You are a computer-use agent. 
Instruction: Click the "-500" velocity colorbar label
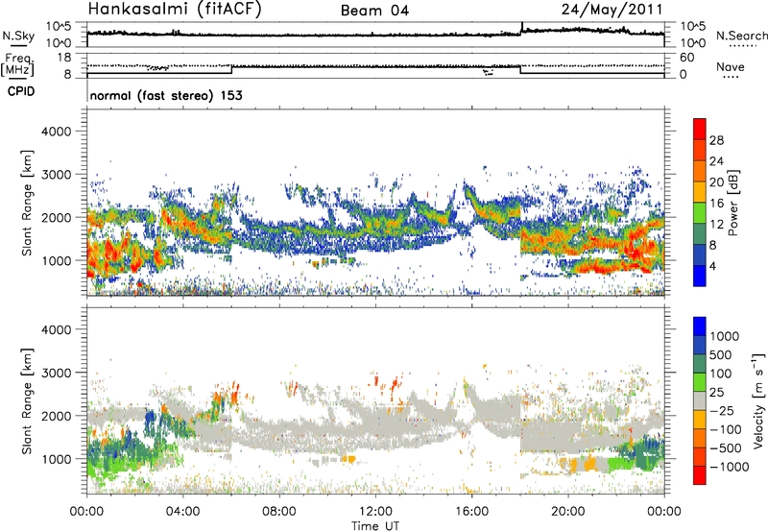[x=725, y=448]
